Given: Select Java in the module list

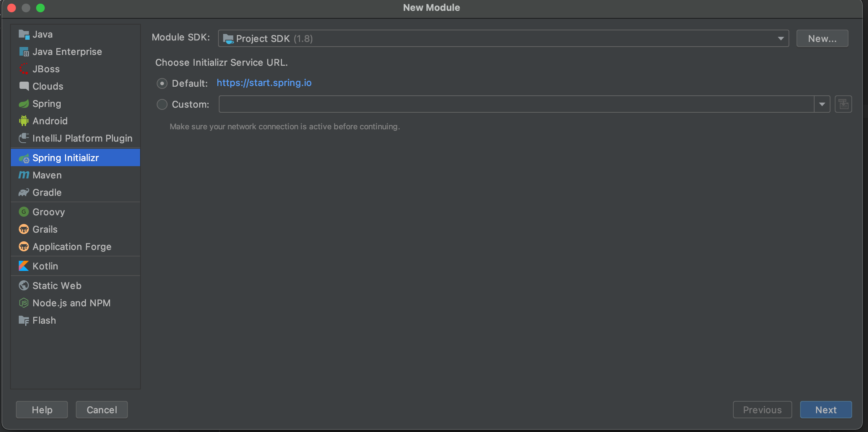Looking at the screenshot, I should click(x=75, y=34).
